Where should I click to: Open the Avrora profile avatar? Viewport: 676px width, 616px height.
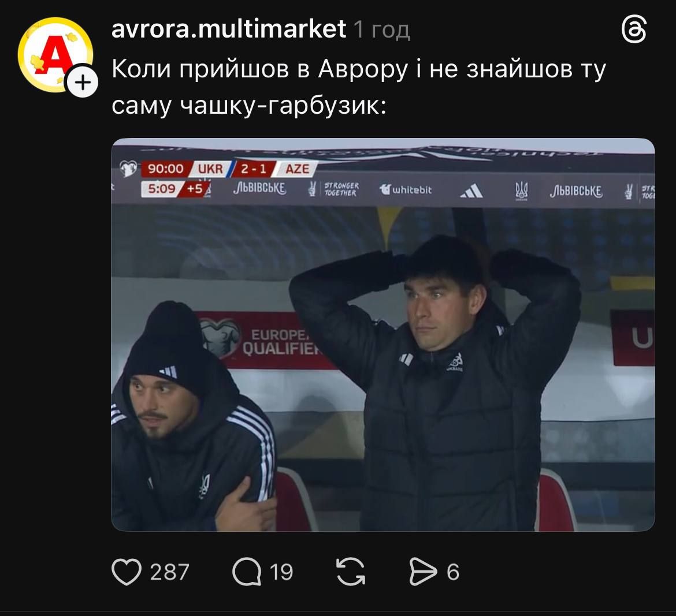[55, 55]
